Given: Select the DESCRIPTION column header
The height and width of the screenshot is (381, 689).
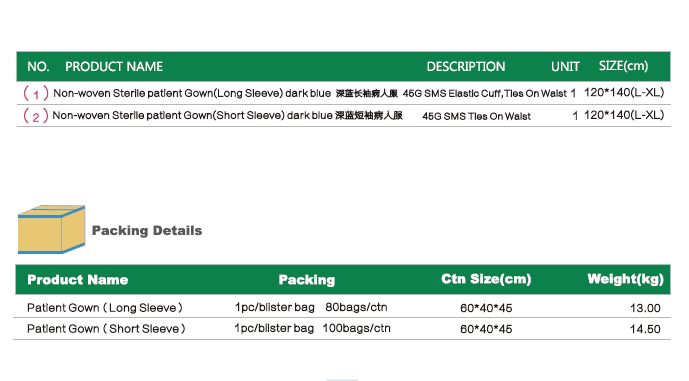Looking at the screenshot, I should pyautogui.click(x=466, y=67).
